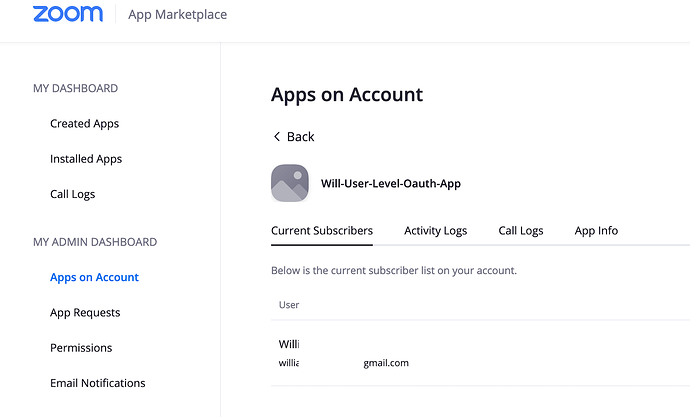Click the Will-User-Level-Oauth-App image icon
This screenshot has height=417, width=690.
[x=290, y=184]
